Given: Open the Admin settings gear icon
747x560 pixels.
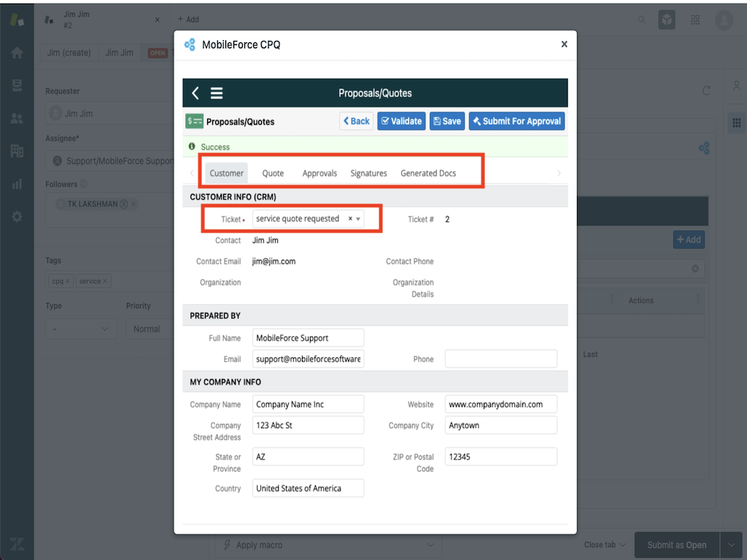Looking at the screenshot, I should click(17, 217).
